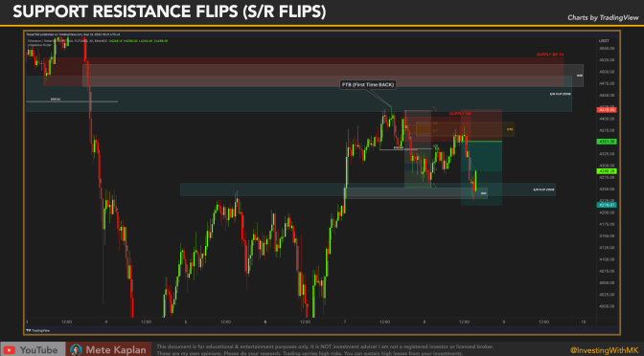Click the 4500.00 price axis tick
644x356 pixels.
[606, 72]
